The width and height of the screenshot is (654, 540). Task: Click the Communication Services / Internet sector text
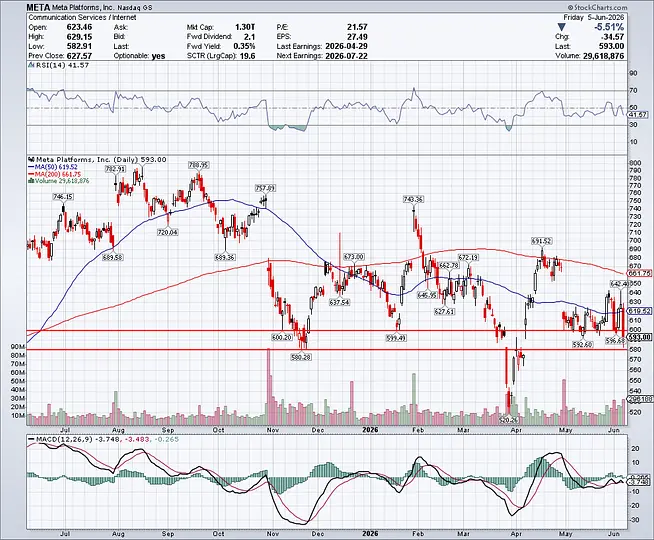82,18
